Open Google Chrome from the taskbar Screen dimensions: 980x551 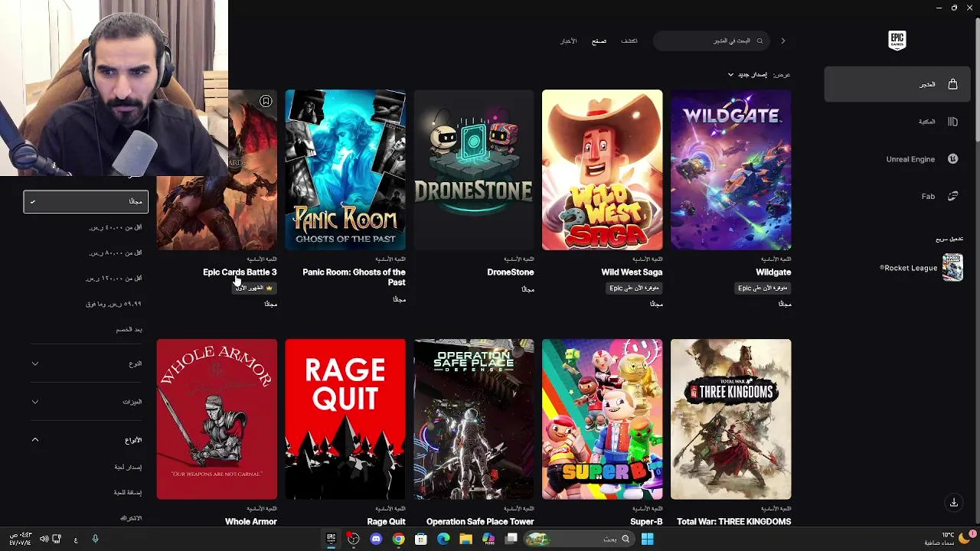398,539
